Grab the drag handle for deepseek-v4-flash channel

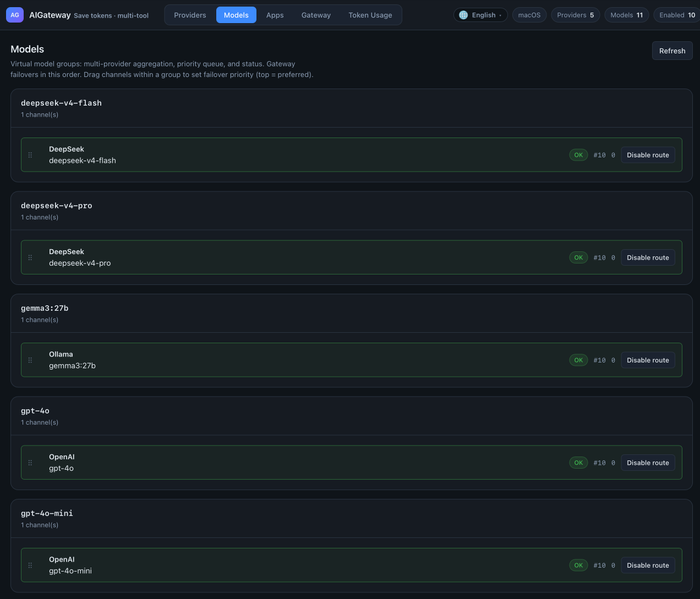coord(30,155)
